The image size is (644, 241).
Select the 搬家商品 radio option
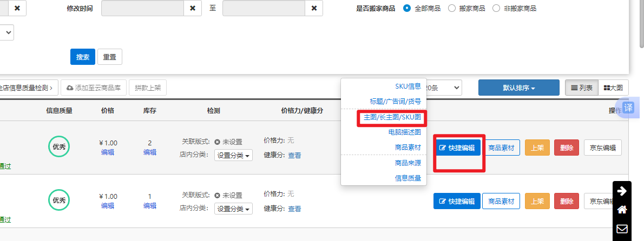pos(452,9)
